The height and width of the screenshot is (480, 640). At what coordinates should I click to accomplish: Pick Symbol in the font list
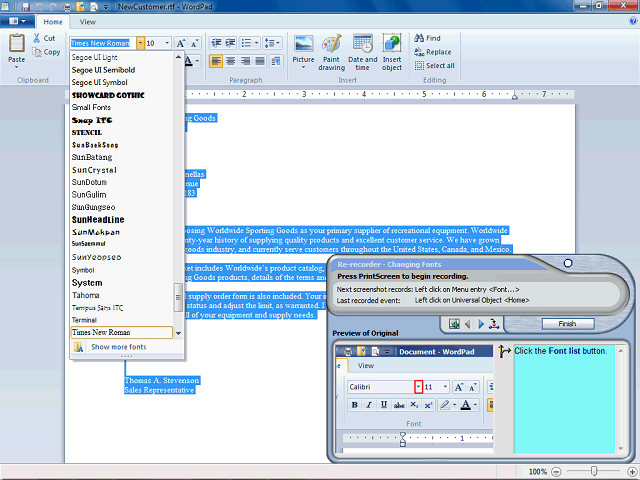(x=122, y=270)
